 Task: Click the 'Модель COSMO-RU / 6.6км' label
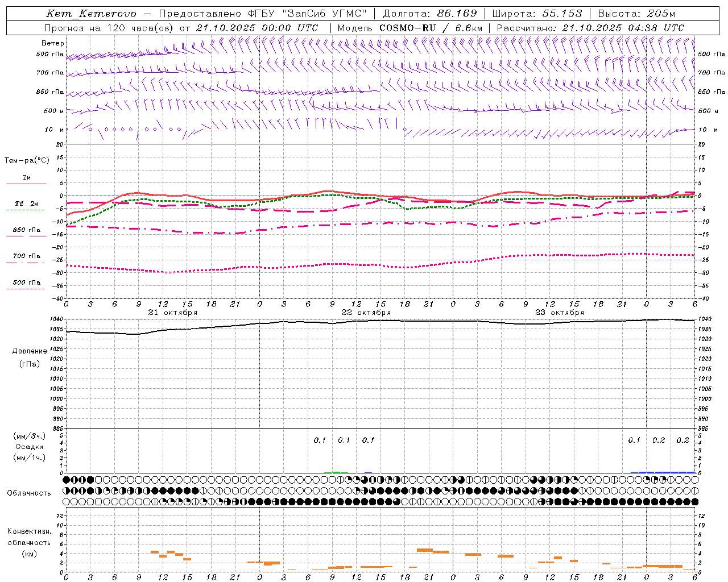409,28
